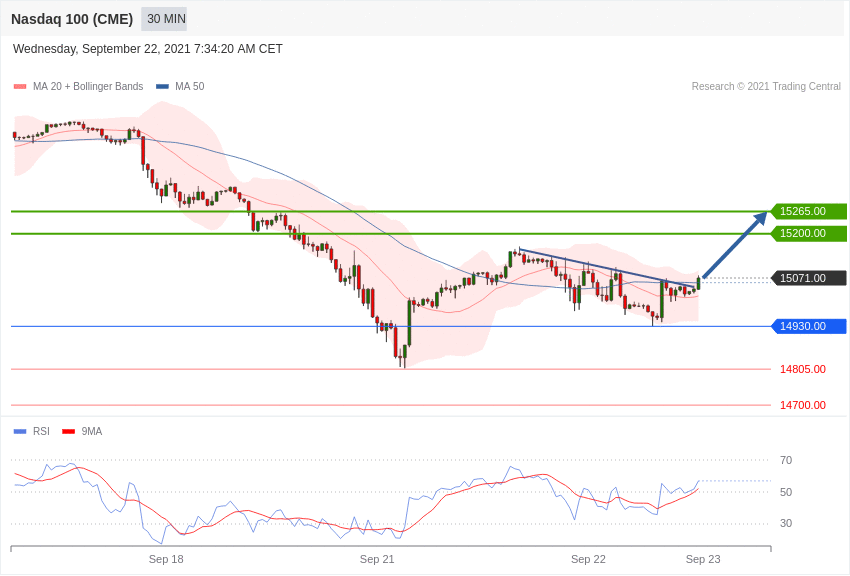Click the MA 20 + Bollinger Bands legend label
850x576 pixels.
(x=88, y=86)
